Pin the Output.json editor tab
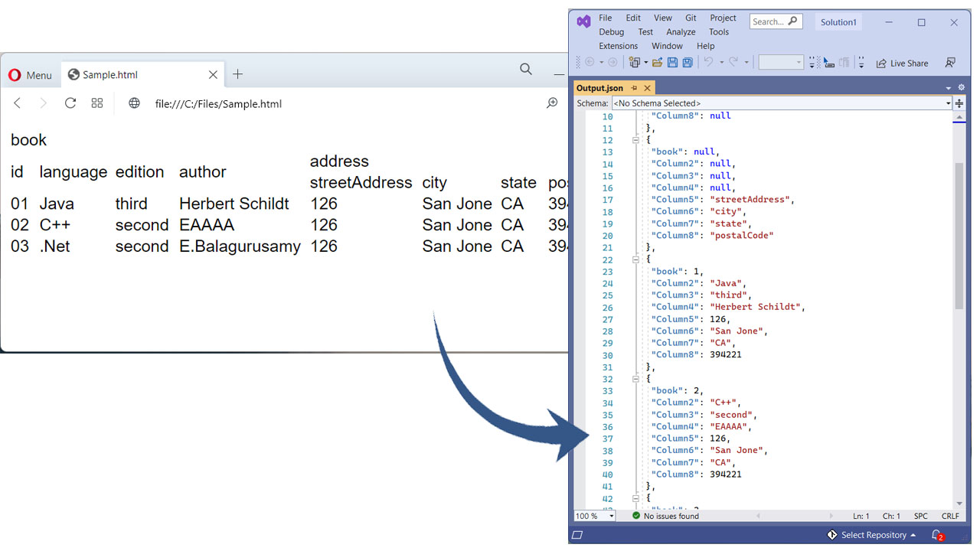Image resolution: width=980 pixels, height=551 pixels. click(633, 87)
